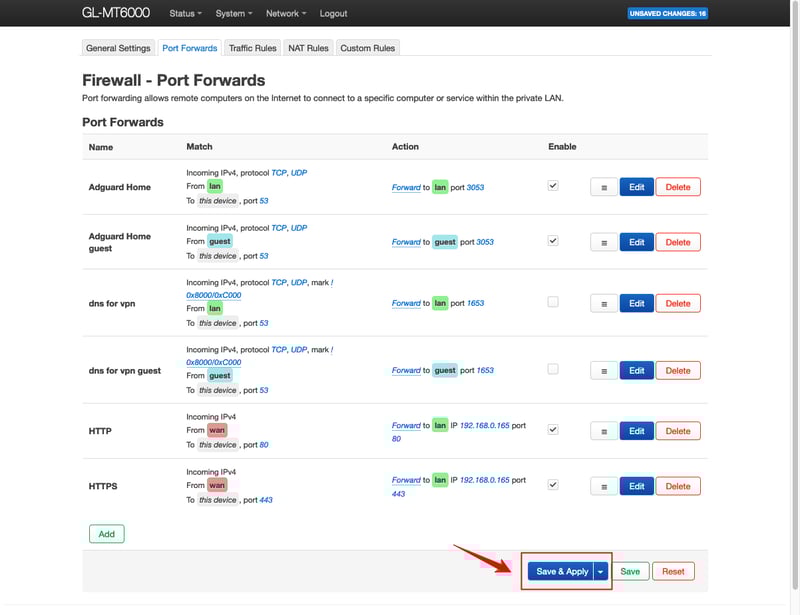Open the NAT Rules tab
This screenshot has width=800, height=615.
tap(308, 48)
